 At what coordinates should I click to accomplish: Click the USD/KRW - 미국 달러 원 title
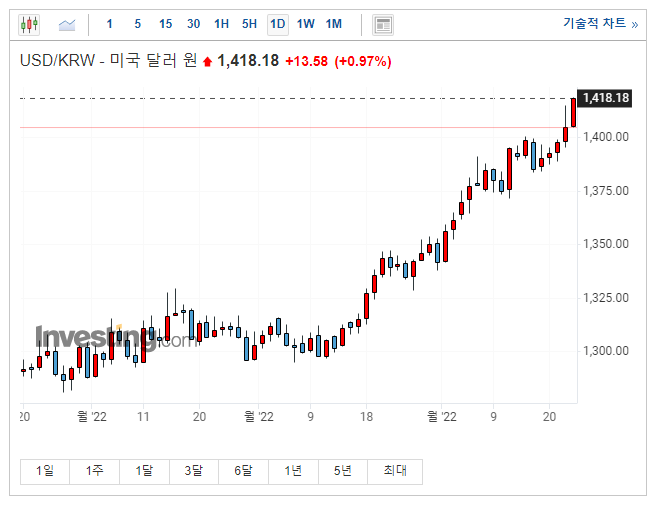108,61
